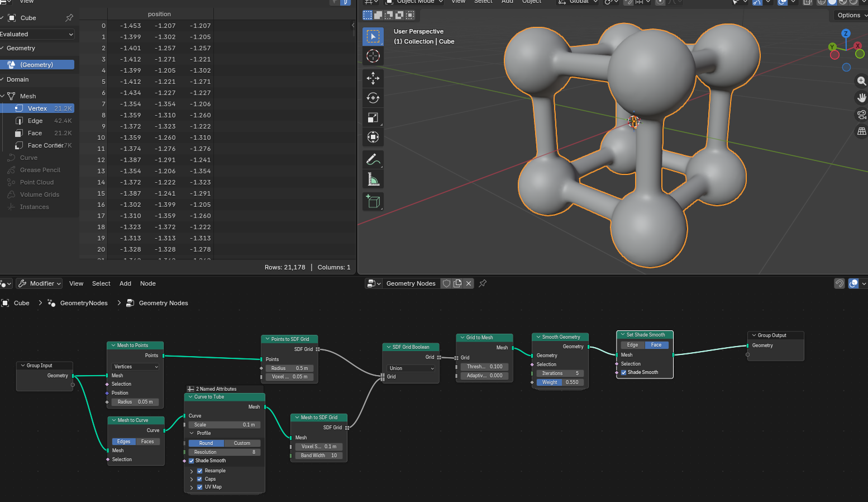This screenshot has height=502, width=868.
Task: Expand the Profile panel in Curve to Tube
Action: tap(192, 433)
